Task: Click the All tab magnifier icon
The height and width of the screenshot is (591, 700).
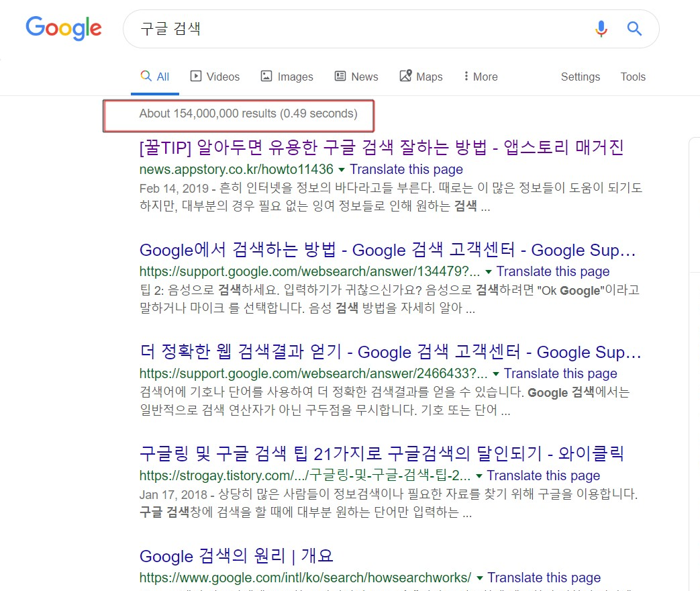Action: [x=146, y=76]
